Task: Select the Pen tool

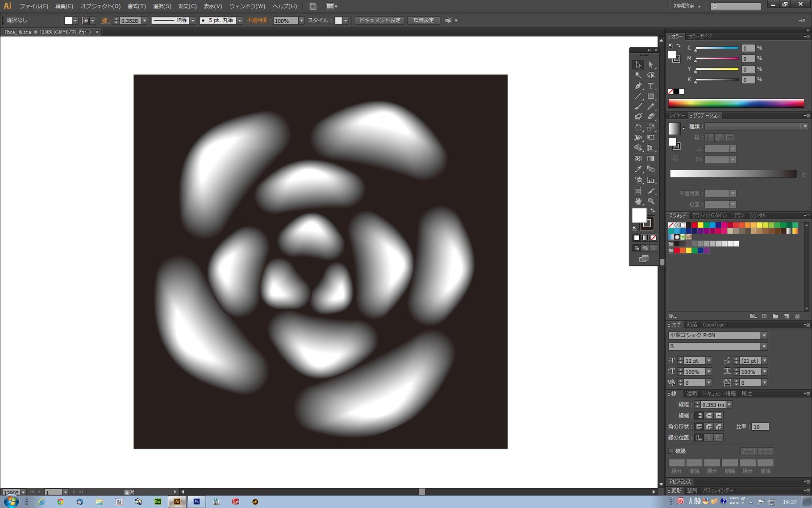Action: point(638,86)
